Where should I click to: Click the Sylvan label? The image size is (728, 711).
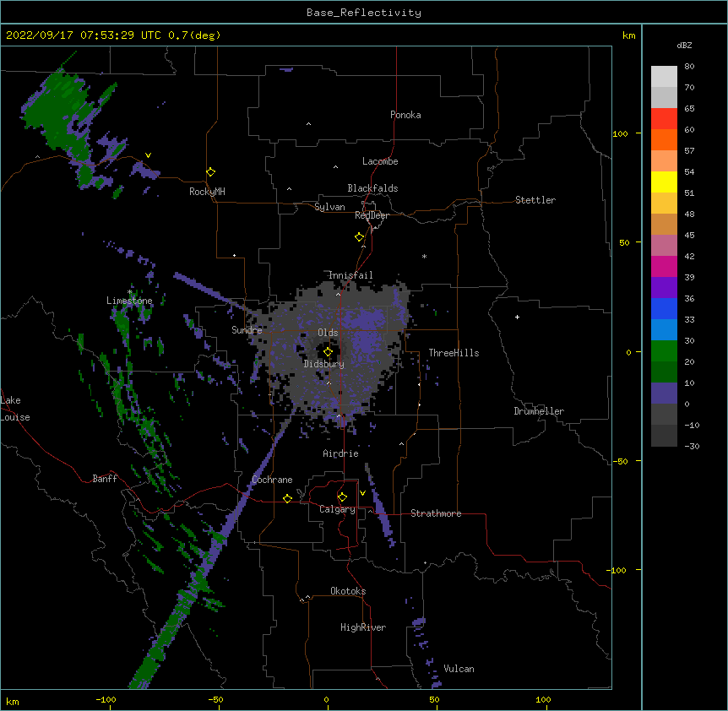329,207
